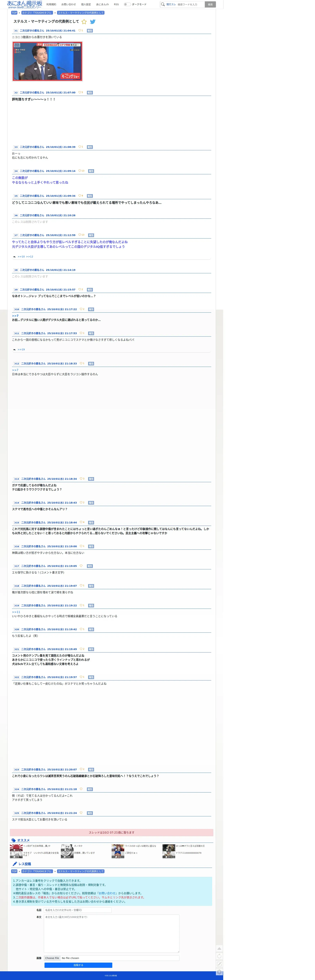Share the thread via the Twitter bird icon

tap(93, 22)
